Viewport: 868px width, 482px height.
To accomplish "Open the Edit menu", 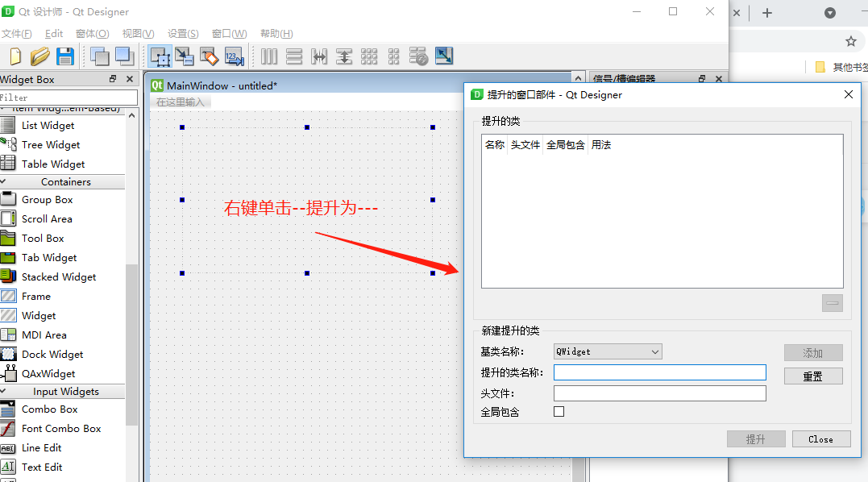I will 54,34.
